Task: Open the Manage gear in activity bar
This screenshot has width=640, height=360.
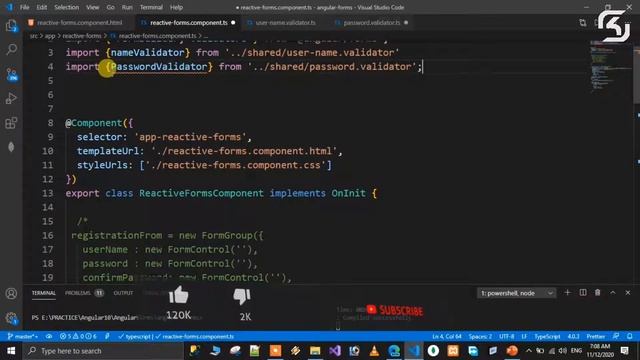Action: tap(11, 318)
